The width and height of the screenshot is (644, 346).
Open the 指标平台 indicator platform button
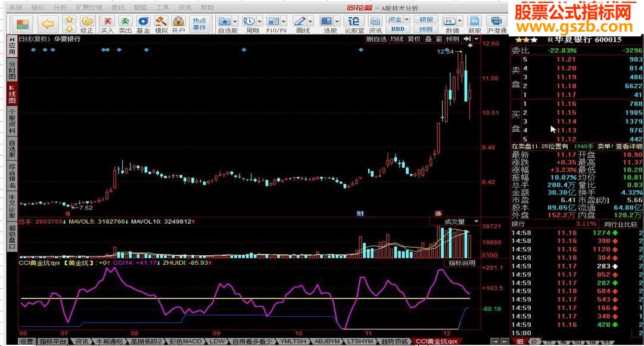coord(53,341)
